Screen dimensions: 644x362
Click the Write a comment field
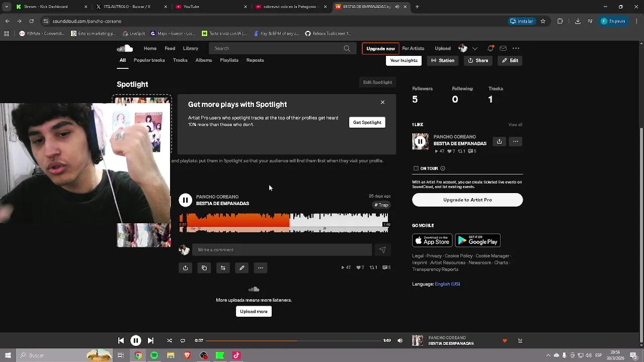click(x=283, y=250)
